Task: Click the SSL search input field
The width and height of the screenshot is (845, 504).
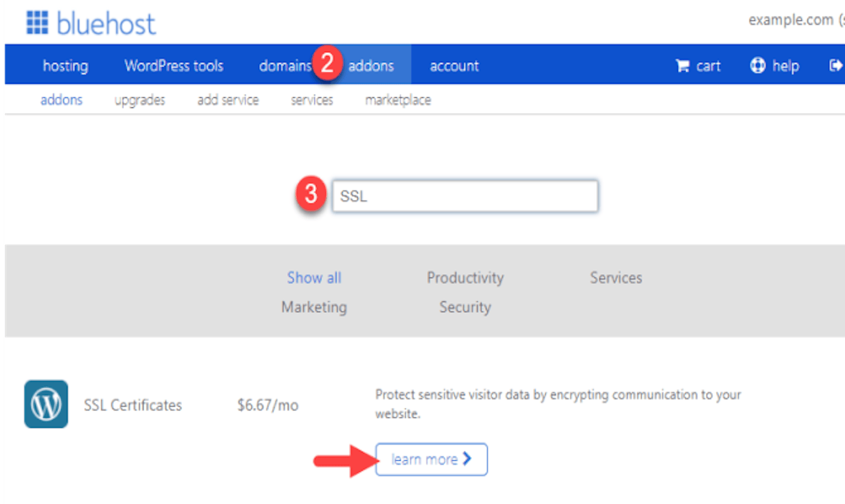Action: tap(465, 196)
